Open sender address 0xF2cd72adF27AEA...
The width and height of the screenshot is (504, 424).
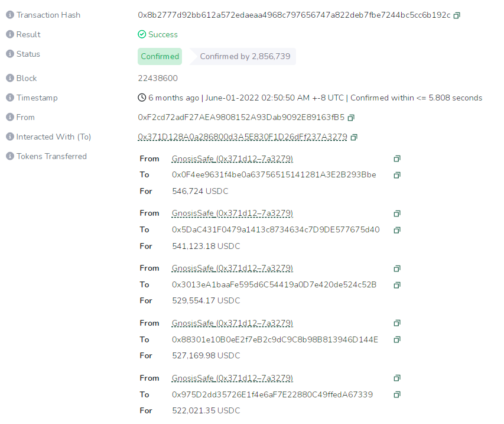pos(241,118)
